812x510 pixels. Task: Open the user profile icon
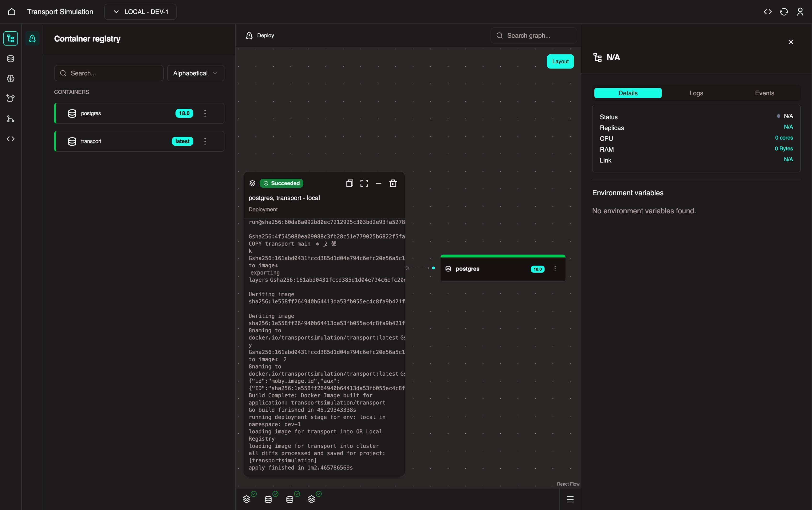[800, 12]
